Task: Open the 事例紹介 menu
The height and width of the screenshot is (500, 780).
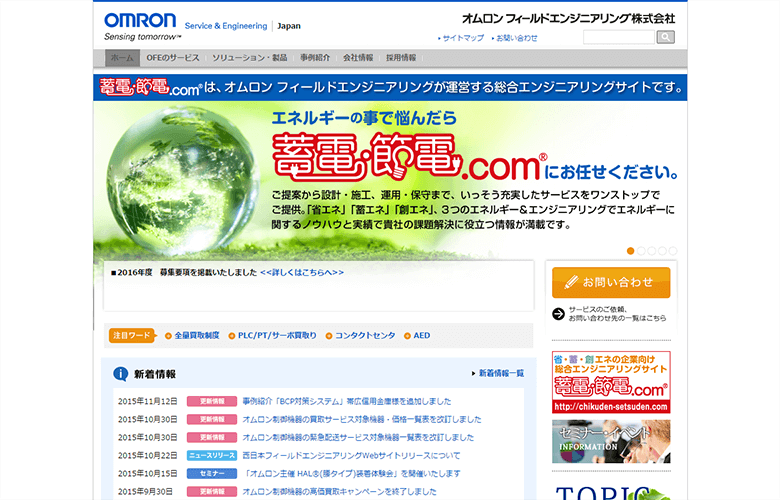Action: (315, 58)
